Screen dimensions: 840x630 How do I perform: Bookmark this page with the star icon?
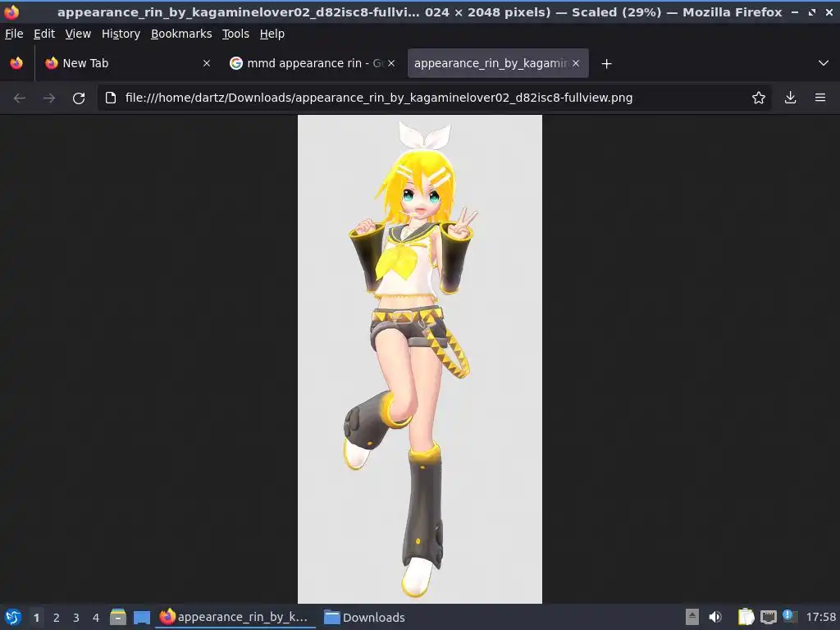tap(759, 98)
